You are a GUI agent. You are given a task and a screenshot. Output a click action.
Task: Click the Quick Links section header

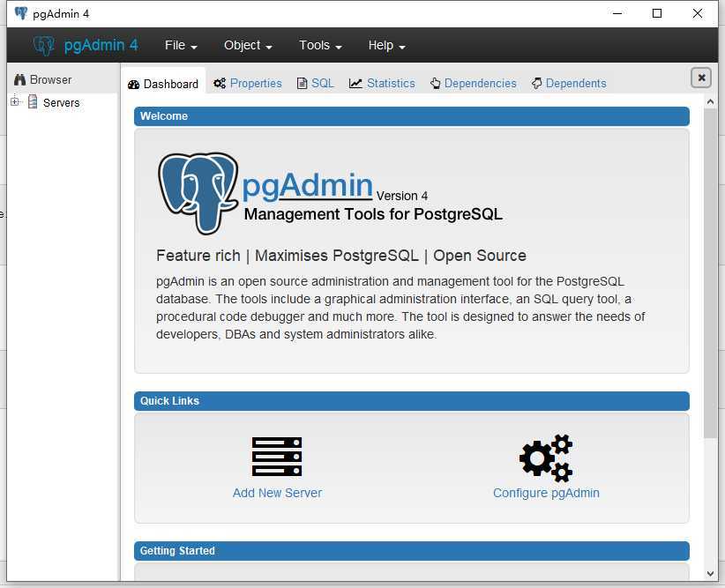tap(412, 401)
